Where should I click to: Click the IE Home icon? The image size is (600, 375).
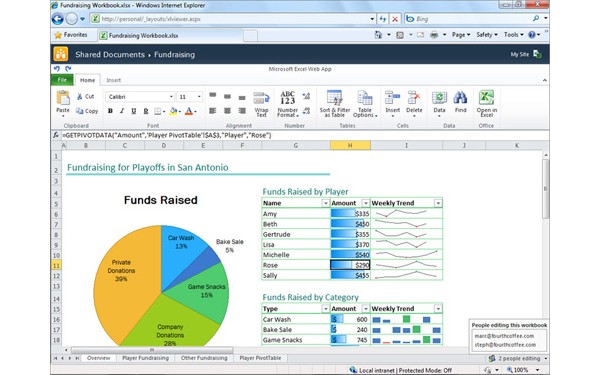click(378, 35)
